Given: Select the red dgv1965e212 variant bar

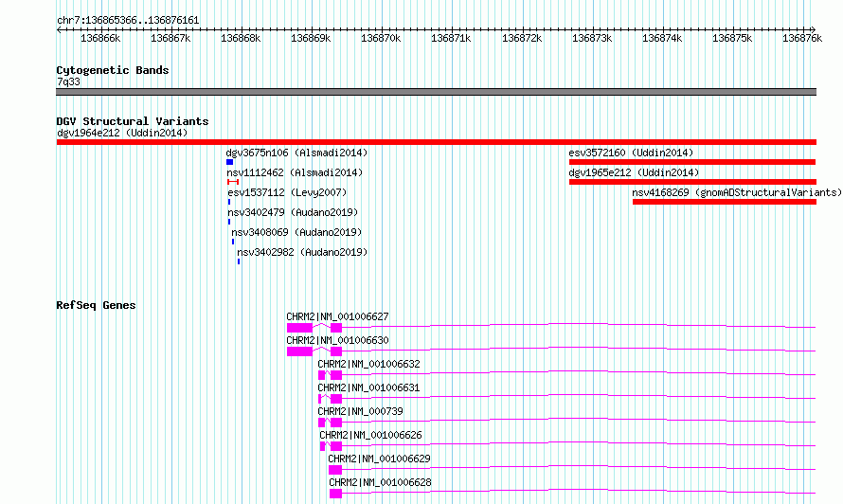Looking at the screenshot, I should coord(692,182).
